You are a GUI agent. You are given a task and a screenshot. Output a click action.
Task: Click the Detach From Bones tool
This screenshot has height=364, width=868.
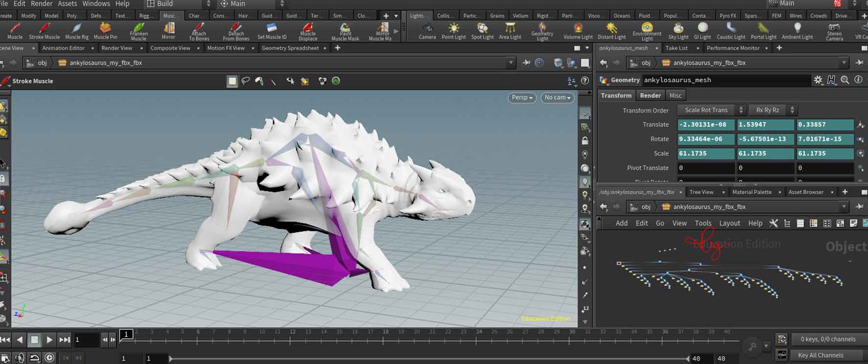coord(236,31)
